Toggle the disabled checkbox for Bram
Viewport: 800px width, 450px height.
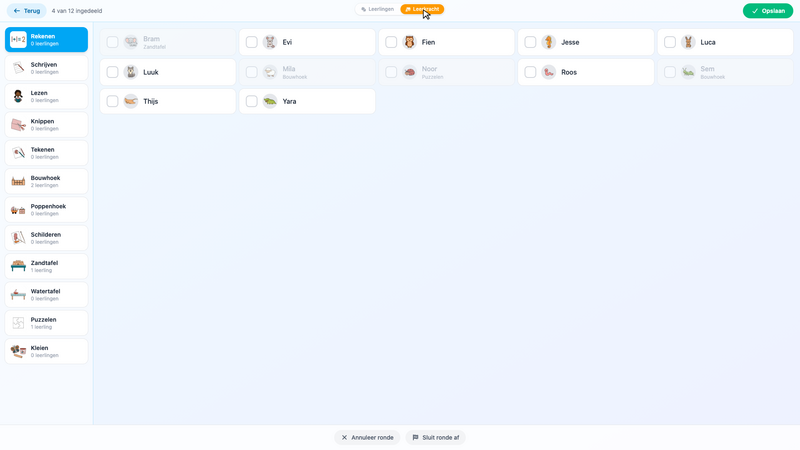(x=112, y=42)
